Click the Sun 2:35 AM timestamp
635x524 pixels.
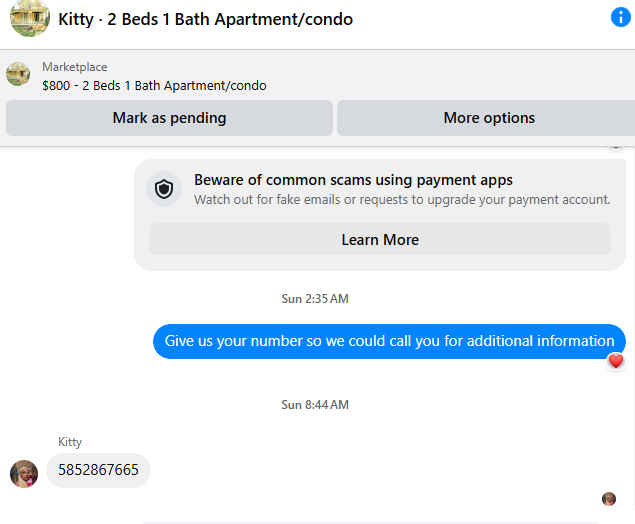[315, 299]
